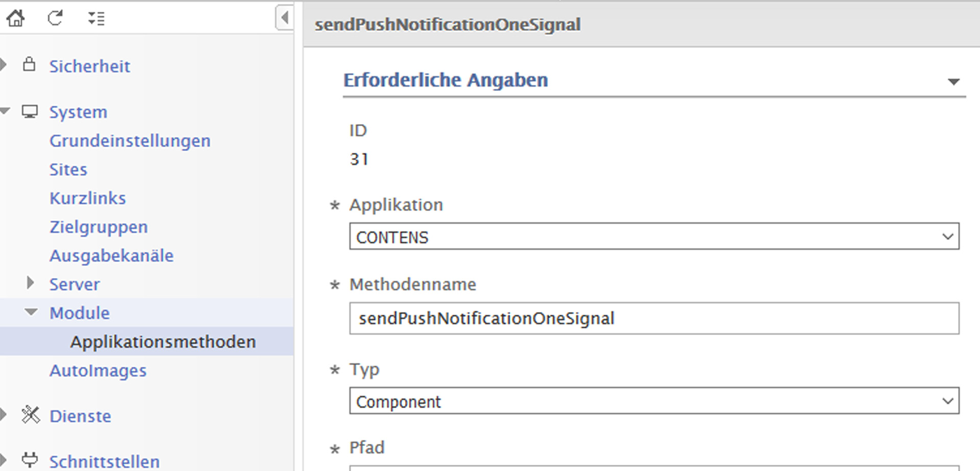Open the Applikation dropdown
The image size is (980, 471).
click(654, 237)
